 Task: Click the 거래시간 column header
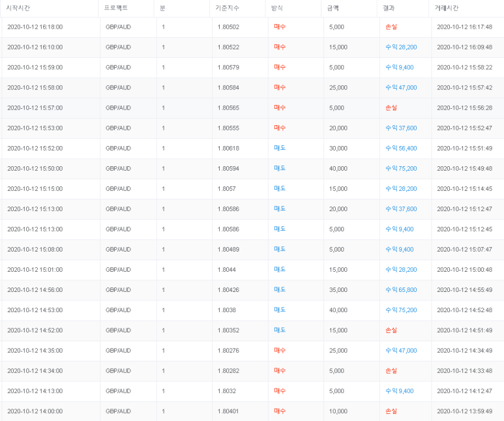(447, 8)
